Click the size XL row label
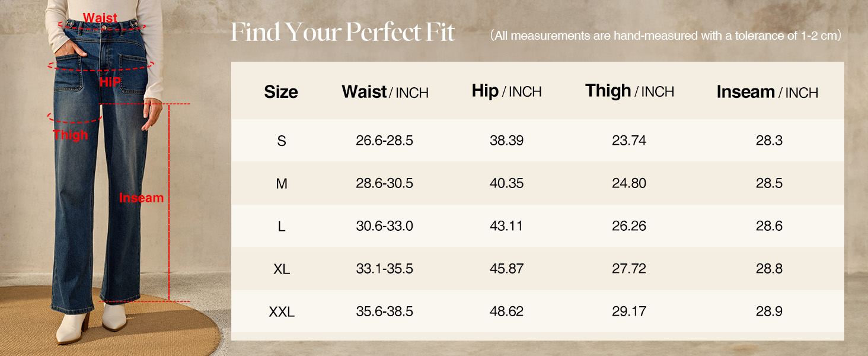 tap(282, 269)
